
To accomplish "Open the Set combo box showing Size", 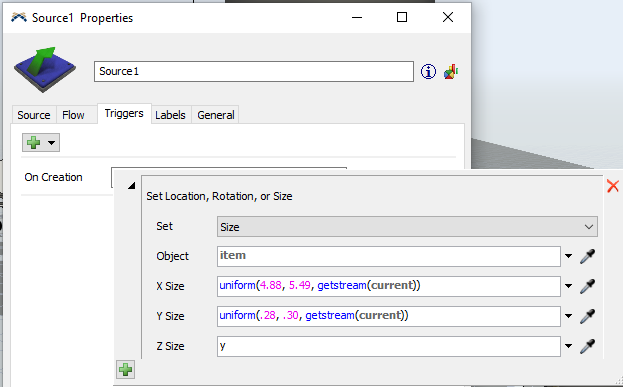I will (x=407, y=226).
